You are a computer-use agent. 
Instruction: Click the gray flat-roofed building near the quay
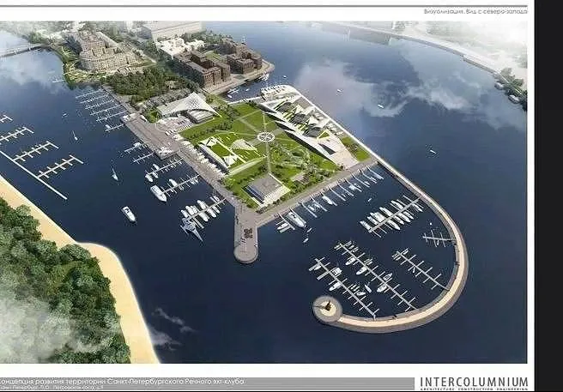tap(266, 189)
